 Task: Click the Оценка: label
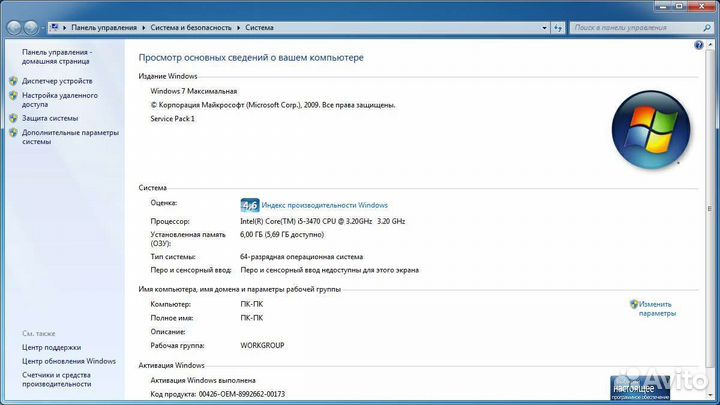click(x=163, y=203)
